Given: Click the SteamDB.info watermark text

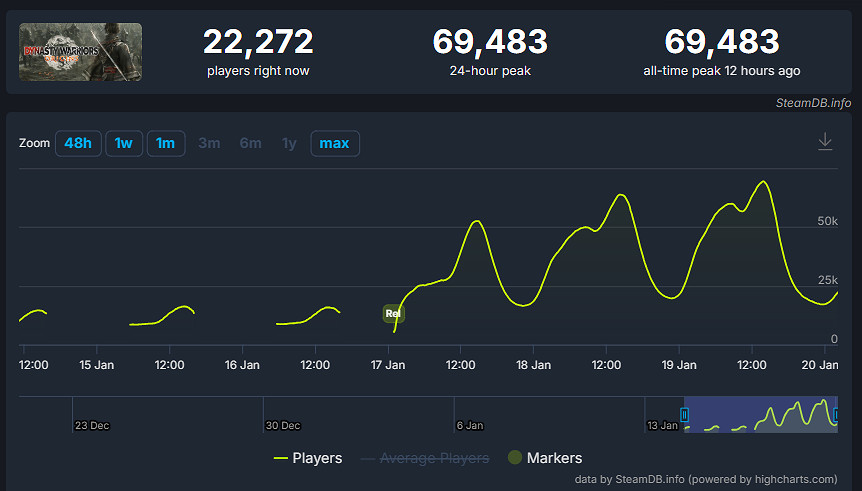Looking at the screenshot, I should pos(812,102).
